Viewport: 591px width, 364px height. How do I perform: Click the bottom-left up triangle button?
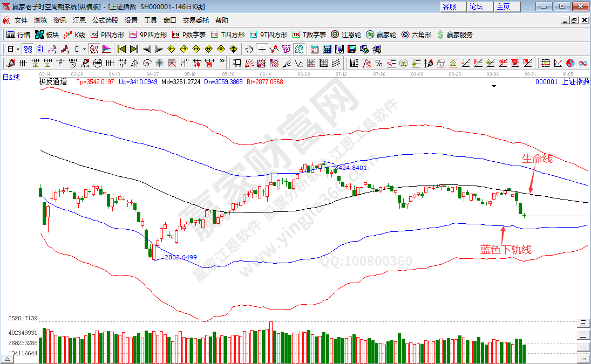(8, 358)
